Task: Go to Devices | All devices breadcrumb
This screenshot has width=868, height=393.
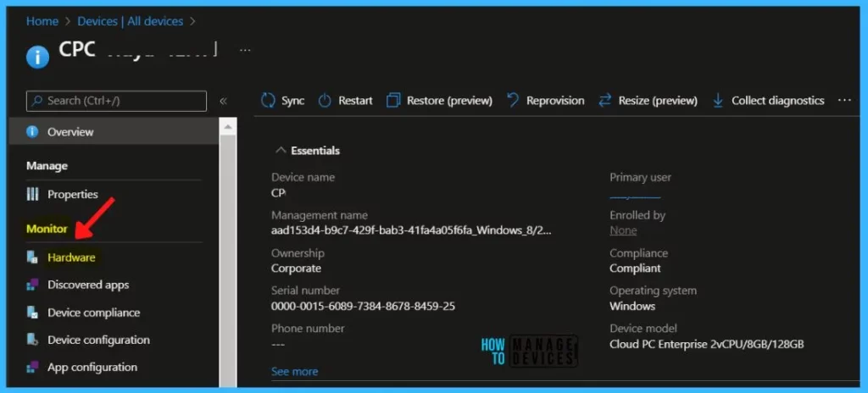Action: coord(130,21)
